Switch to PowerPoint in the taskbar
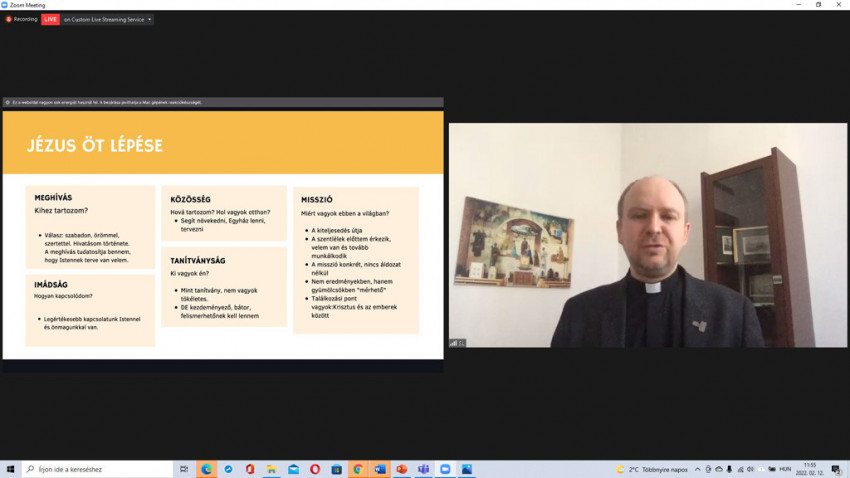This screenshot has width=850, height=478. [402, 469]
